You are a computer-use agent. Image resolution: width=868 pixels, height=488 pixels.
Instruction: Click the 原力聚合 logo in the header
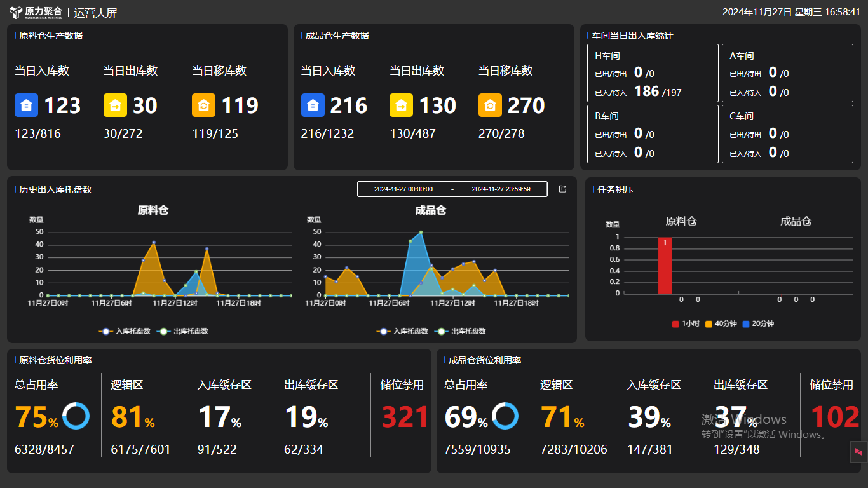tap(36, 12)
